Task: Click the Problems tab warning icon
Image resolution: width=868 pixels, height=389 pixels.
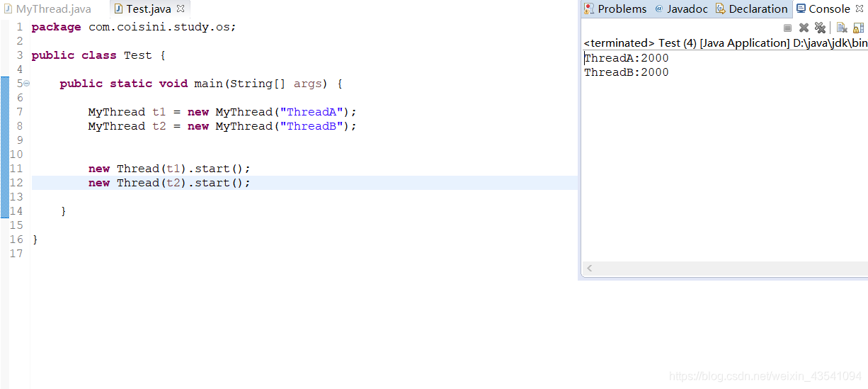Action: pyautogui.click(x=589, y=9)
